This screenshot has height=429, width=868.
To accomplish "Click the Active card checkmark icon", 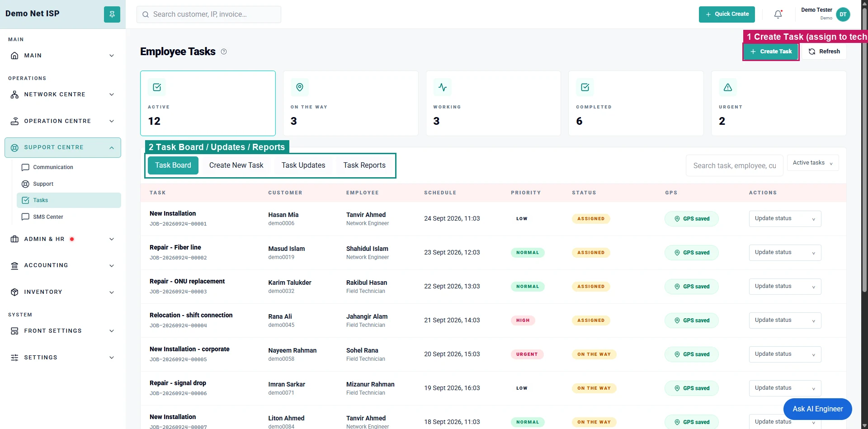I will [x=157, y=87].
